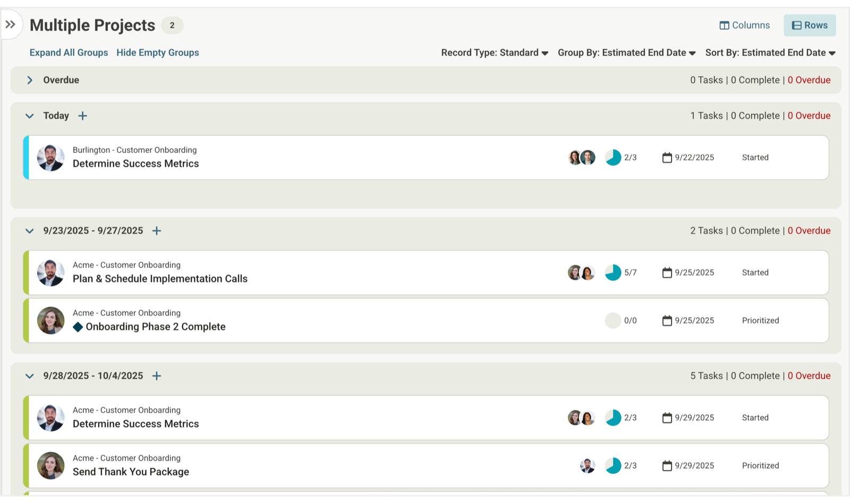The height and width of the screenshot is (504, 850).
Task: Click Burlington - Customer Onboarding project label
Action: coord(134,150)
